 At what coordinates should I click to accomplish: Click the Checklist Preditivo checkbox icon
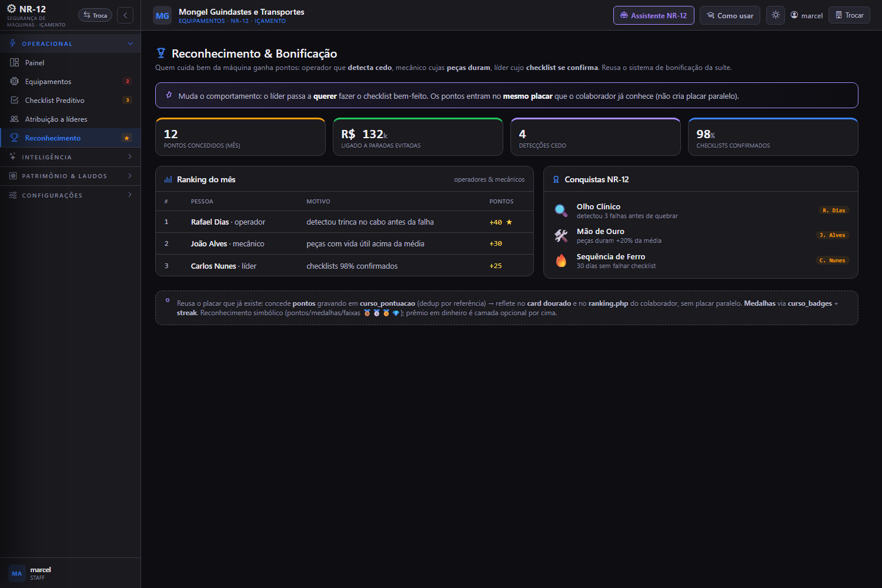click(x=14, y=100)
